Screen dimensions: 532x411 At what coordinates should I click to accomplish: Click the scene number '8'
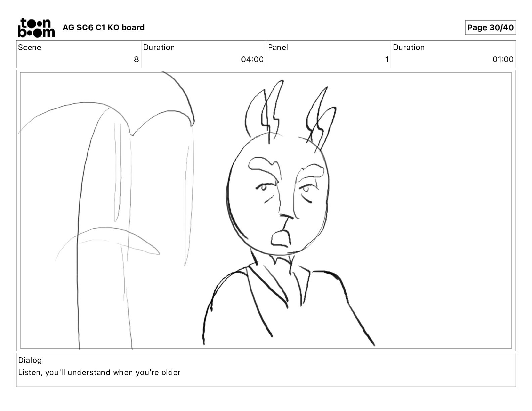pyautogui.click(x=136, y=59)
